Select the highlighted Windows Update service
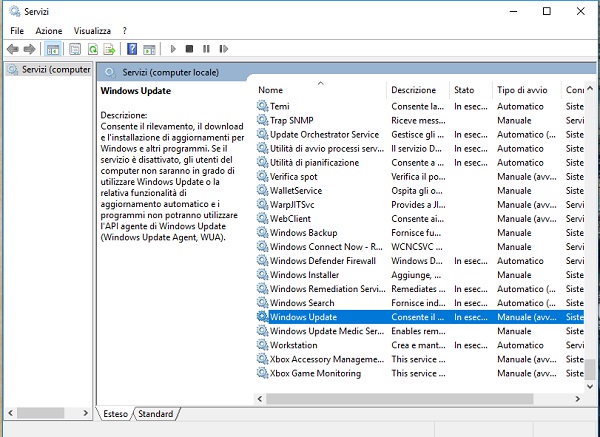Screen dimensions: 600x437 420,316
